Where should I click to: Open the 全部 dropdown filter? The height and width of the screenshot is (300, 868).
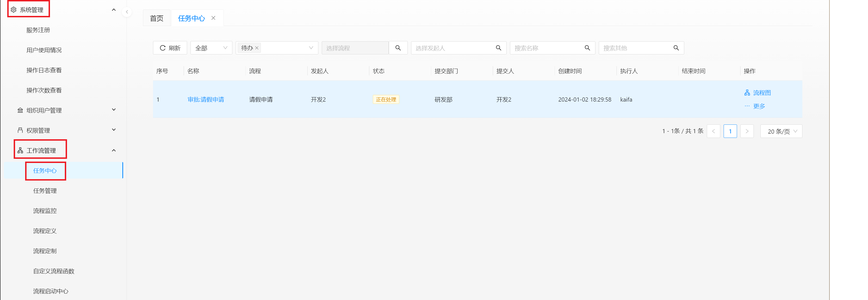(x=211, y=48)
